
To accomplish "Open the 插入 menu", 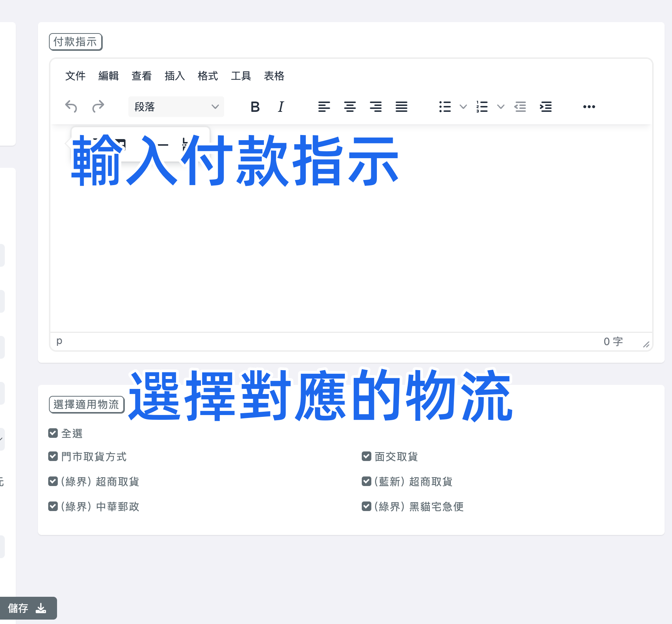I will pos(175,76).
